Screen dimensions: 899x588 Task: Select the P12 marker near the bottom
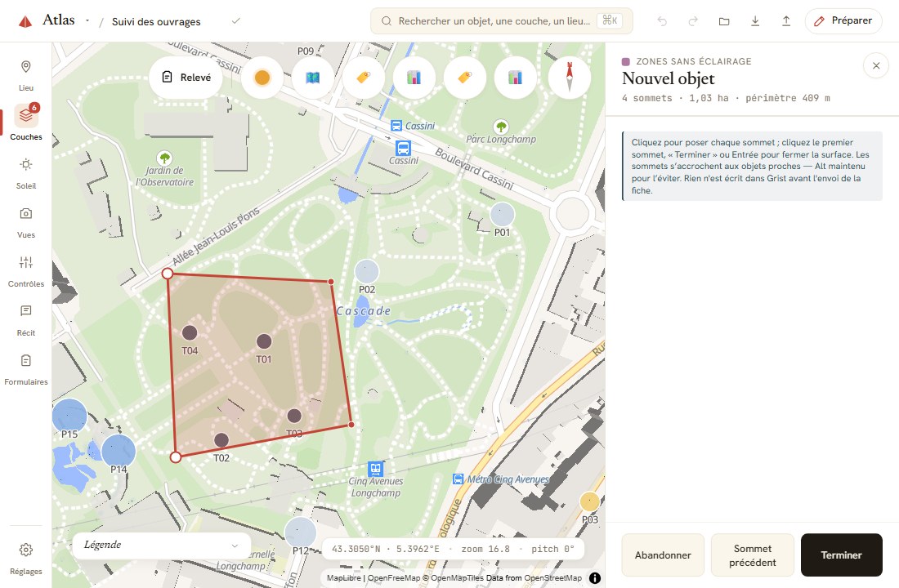[301, 532]
